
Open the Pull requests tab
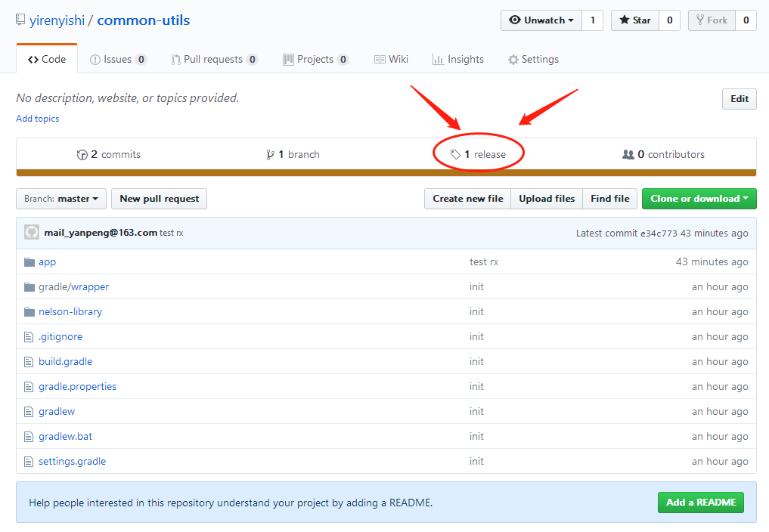214,60
